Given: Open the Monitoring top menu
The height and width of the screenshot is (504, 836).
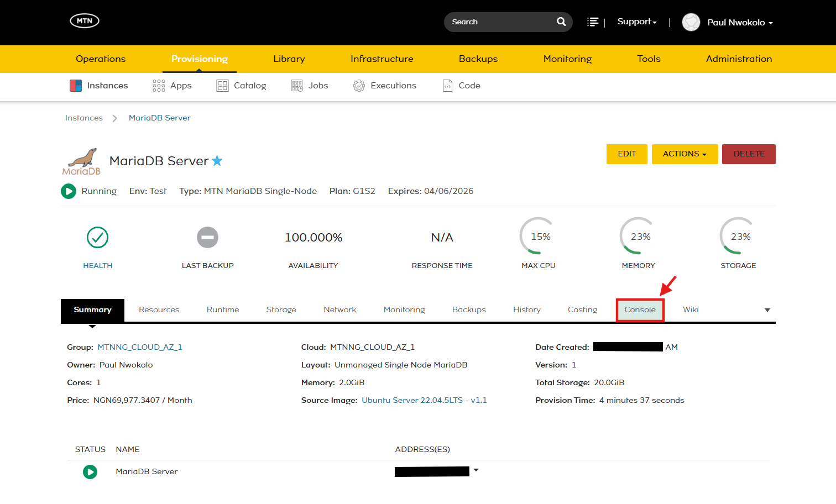Looking at the screenshot, I should 568,59.
